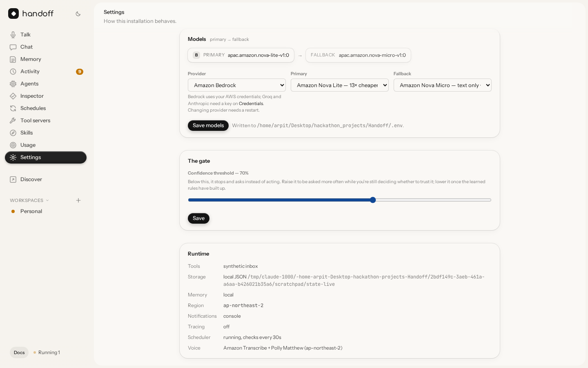Click the Region value ap-northeast-2

pos(243,305)
